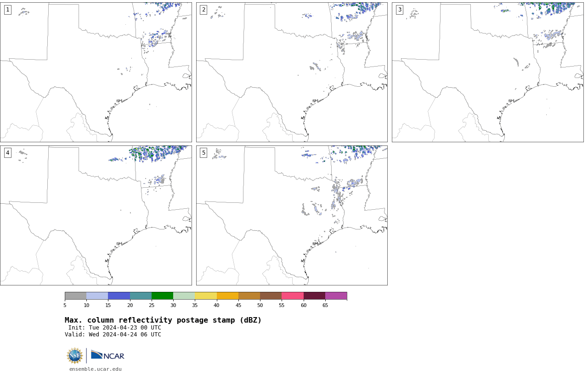Click the yellow 35-40 dBZ swatch
Image resolution: width=588 pixels, height=374 pixels.
tap(206, 296)
